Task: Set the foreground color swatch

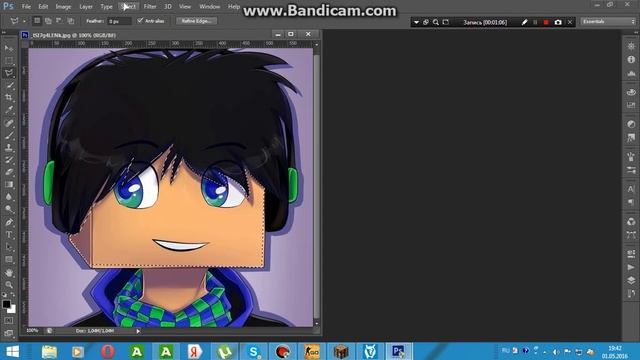Action: pos(6,304)
